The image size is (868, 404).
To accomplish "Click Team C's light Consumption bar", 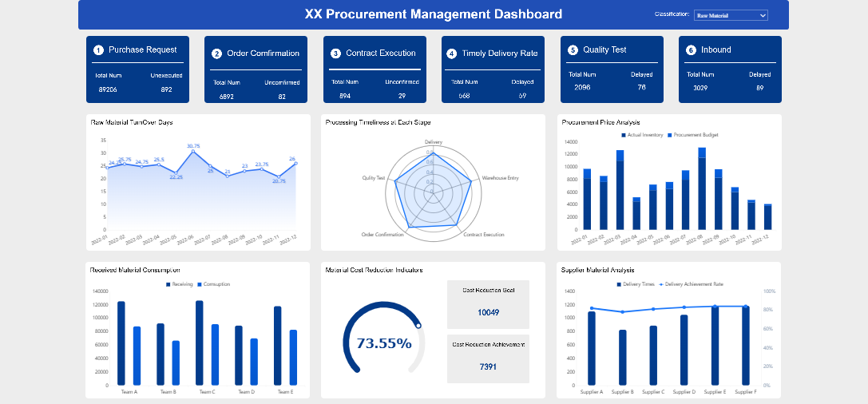I will 216,354.
